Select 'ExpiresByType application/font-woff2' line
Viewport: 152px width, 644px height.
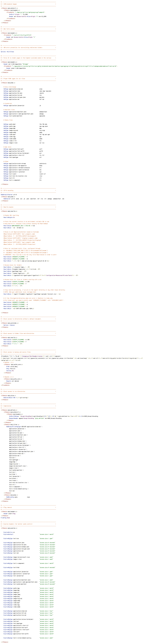pos(29,634)
